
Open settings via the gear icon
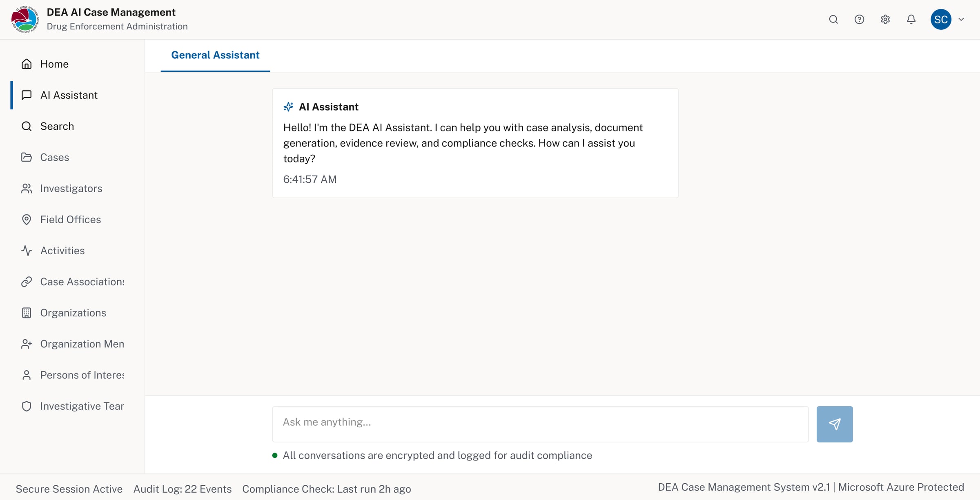coord(885,19)
